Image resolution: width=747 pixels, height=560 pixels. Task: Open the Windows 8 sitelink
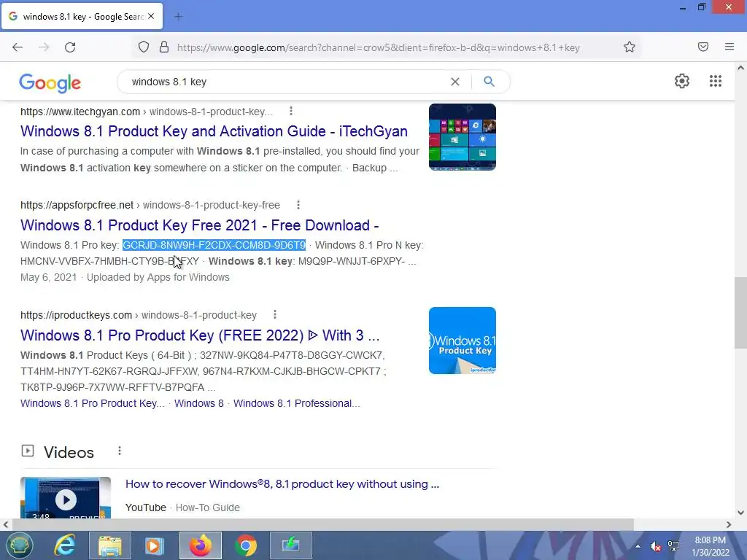click(x=198, y=403)
